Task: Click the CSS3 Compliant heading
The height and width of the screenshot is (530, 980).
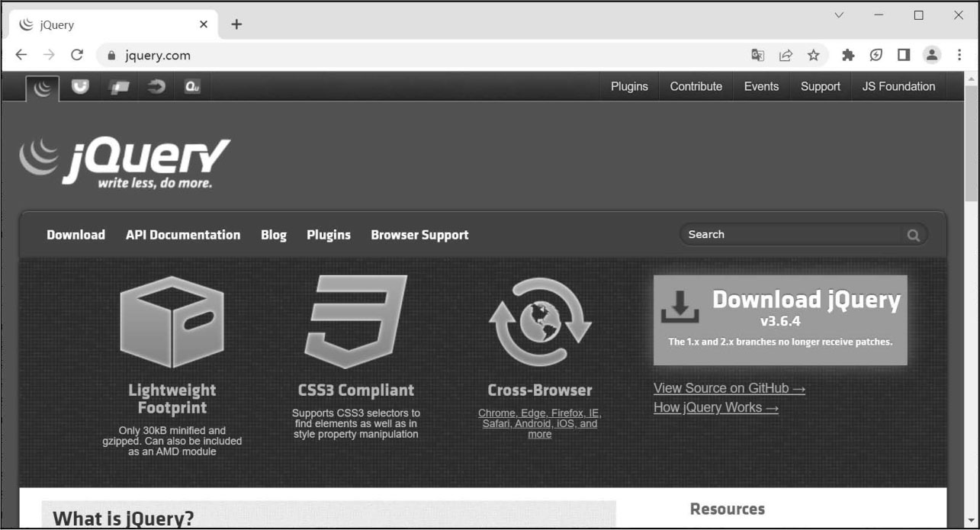Action: pyautogui.click(x=356, y=390)
